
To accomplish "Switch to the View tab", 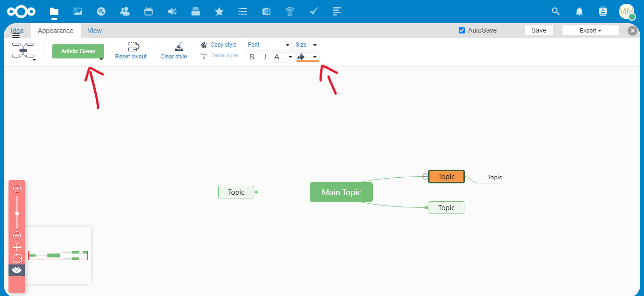I will point(94,30).
